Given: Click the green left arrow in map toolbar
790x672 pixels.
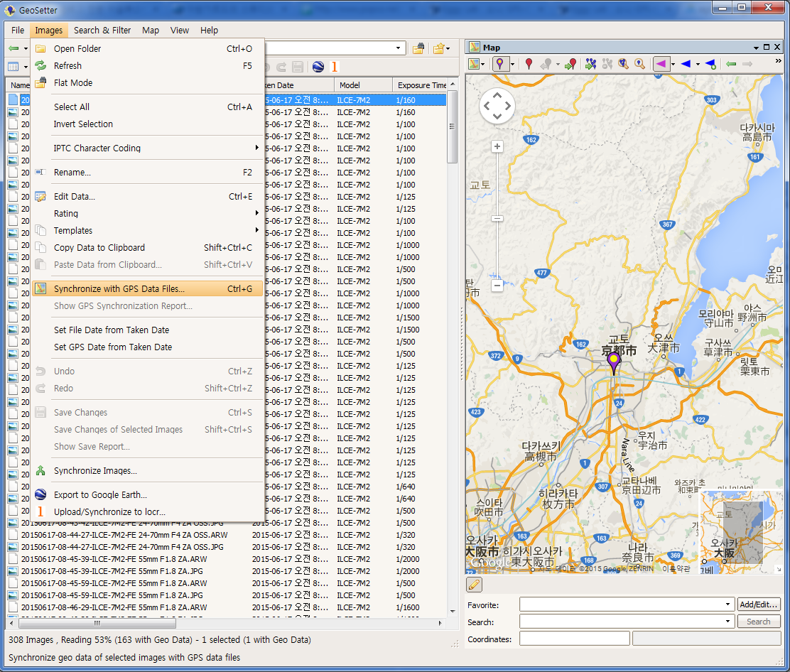Looking at the screenshot, I should pos(731,64).
